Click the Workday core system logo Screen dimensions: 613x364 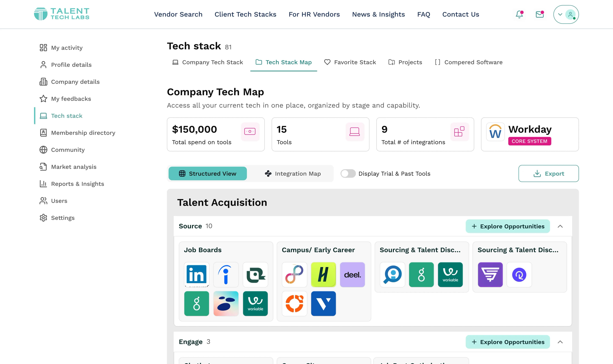click(x=495, y=132)
